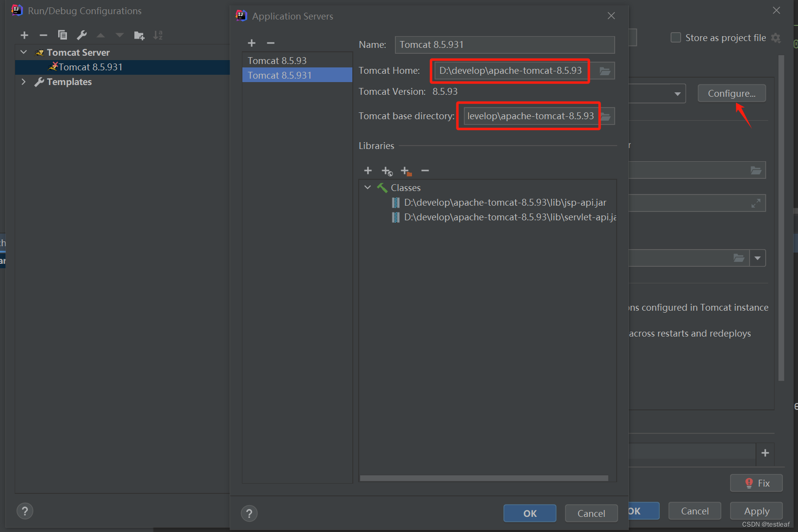Sort configurations alphabetically icon
Image resolution: width=798 pixels, height=532 pixels.
(158, 35)
